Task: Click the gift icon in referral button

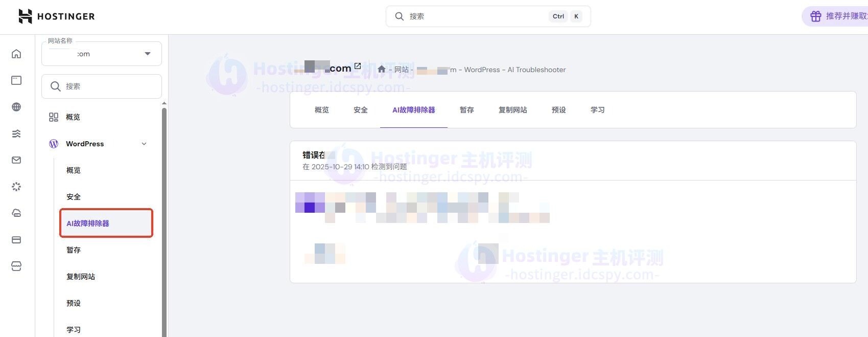Action: pos(816,16)
